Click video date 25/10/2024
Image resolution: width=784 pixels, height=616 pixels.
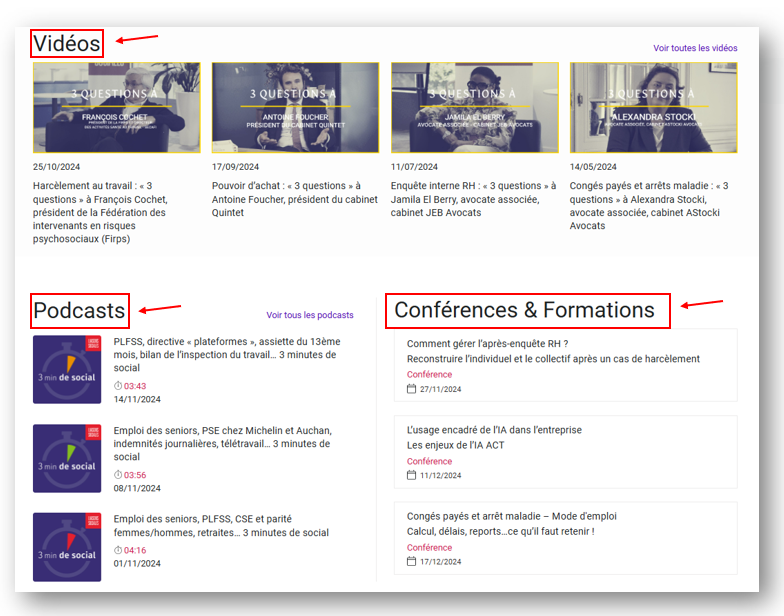tap(56, 167)
